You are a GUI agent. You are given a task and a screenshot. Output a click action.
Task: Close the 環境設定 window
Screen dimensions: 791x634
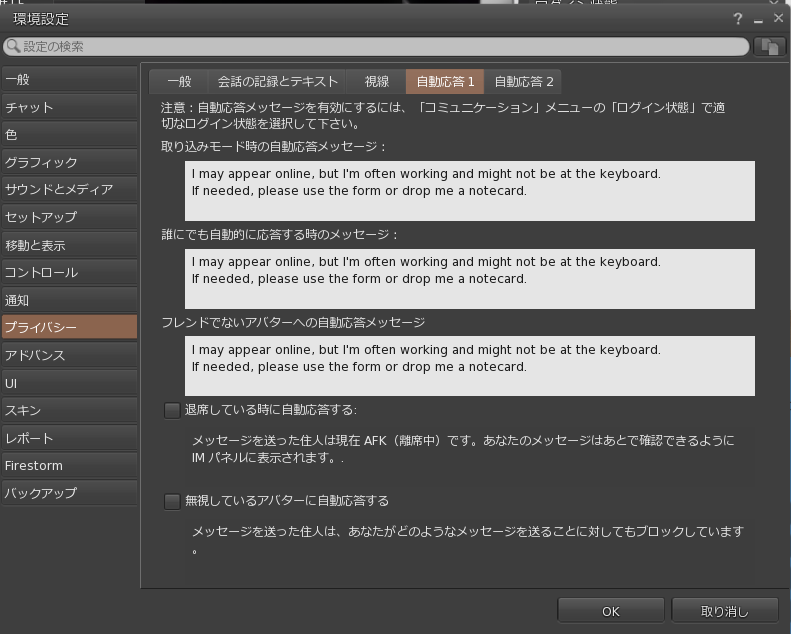point(778,18)
